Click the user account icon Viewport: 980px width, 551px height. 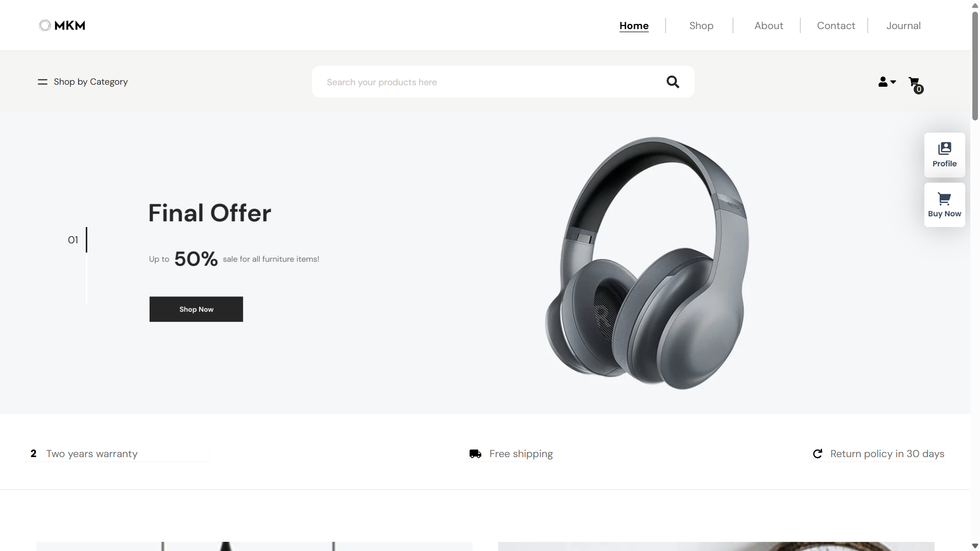(883, 82)
